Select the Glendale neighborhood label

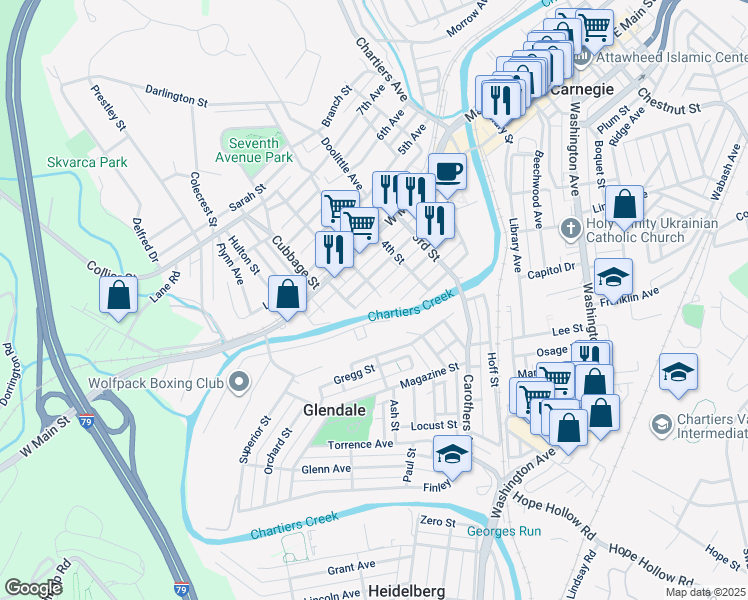point(334,410)
